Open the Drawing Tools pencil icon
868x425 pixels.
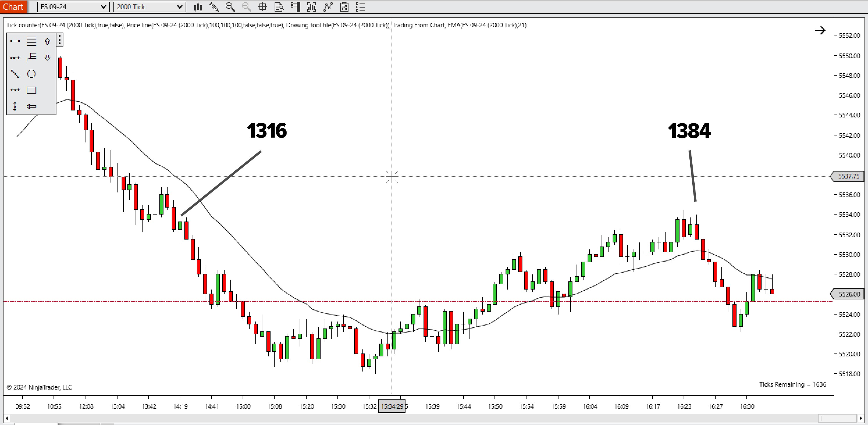(214, 7)
